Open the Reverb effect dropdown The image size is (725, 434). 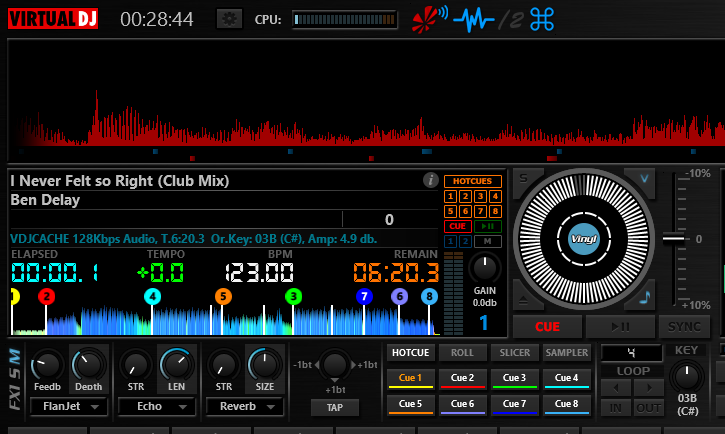point(245,406)
